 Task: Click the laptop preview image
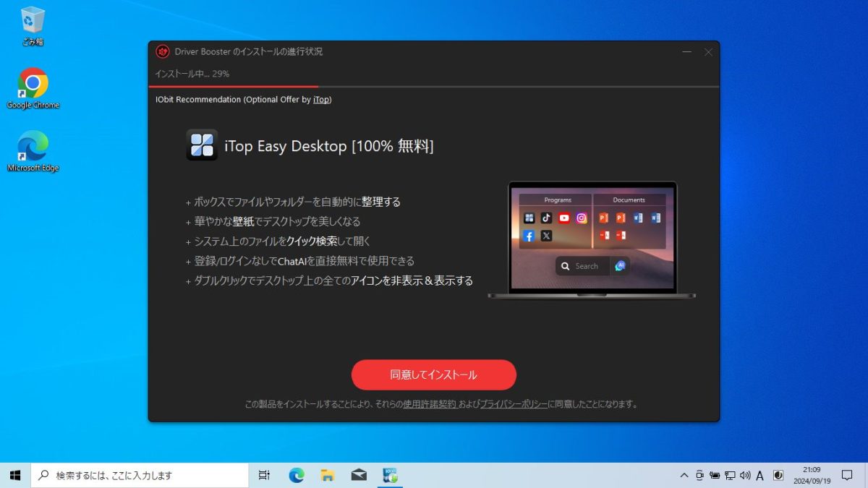591,240
